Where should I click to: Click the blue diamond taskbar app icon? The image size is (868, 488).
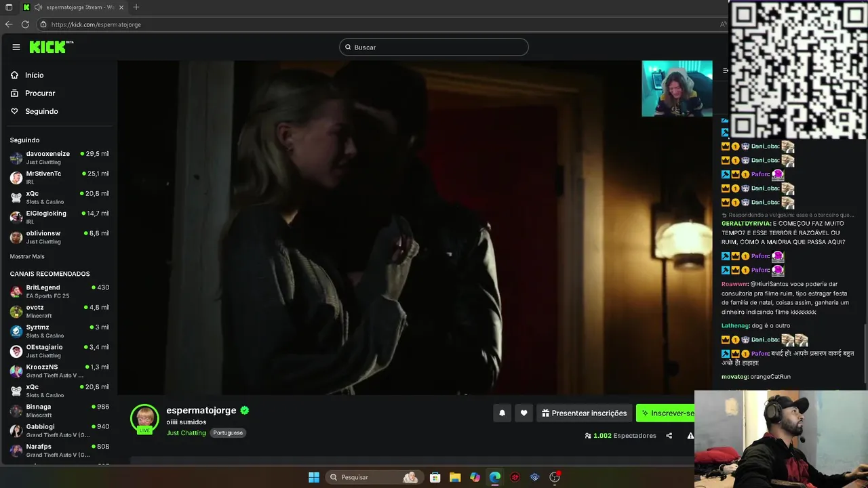[534, 477]
